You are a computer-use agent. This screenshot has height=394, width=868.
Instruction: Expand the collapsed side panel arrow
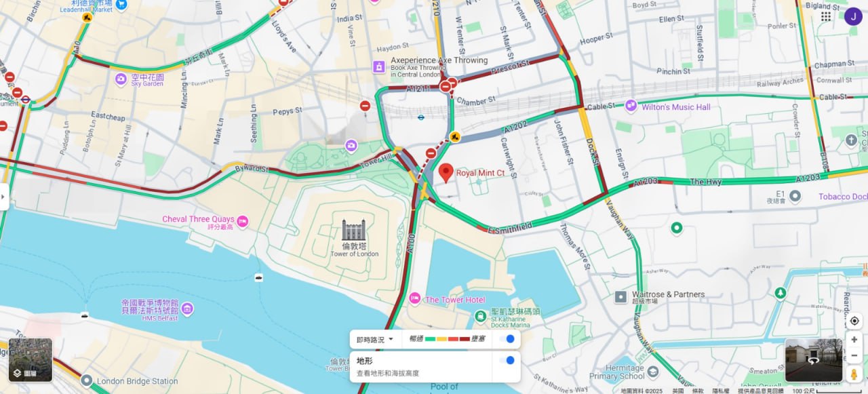click(3, 197)
